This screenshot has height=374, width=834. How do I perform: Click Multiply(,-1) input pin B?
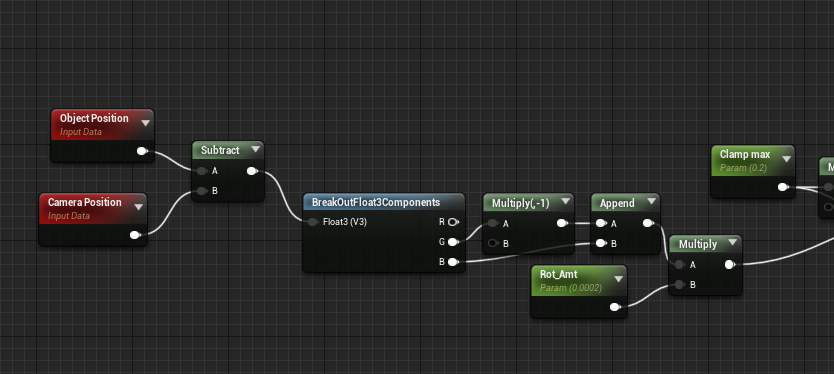pyautogui.click(x=493, y=243)
